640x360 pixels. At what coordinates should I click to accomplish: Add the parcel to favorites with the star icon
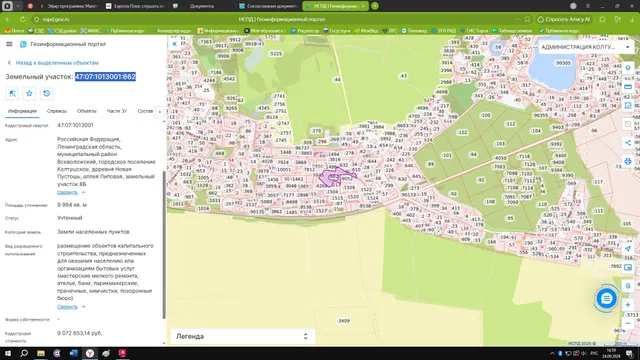point(29,93)
